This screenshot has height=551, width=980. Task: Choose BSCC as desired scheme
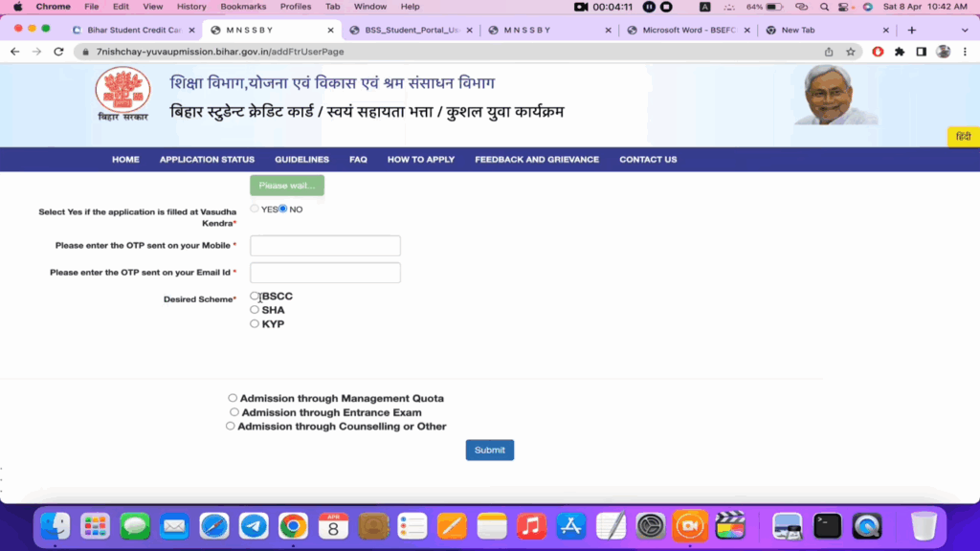point(255,297)
